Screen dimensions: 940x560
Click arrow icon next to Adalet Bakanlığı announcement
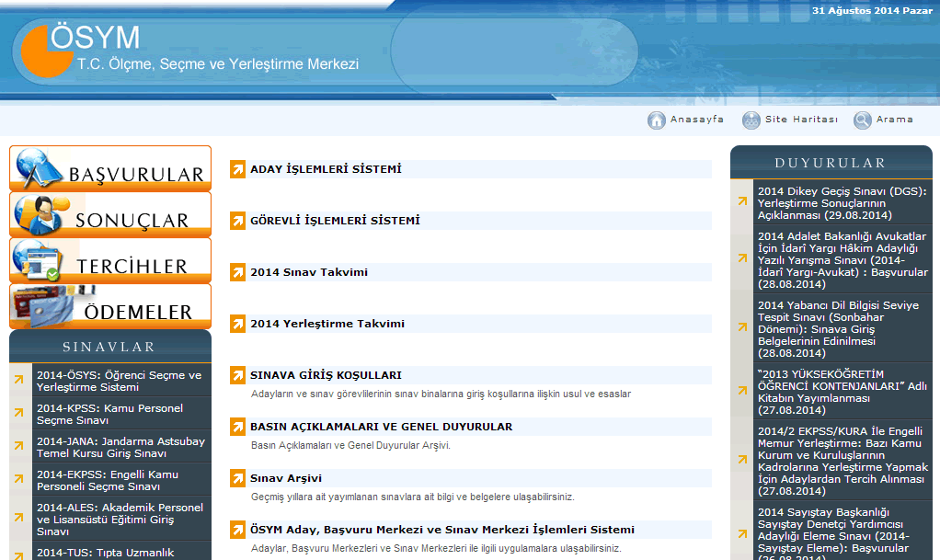(x=742, y=258)
